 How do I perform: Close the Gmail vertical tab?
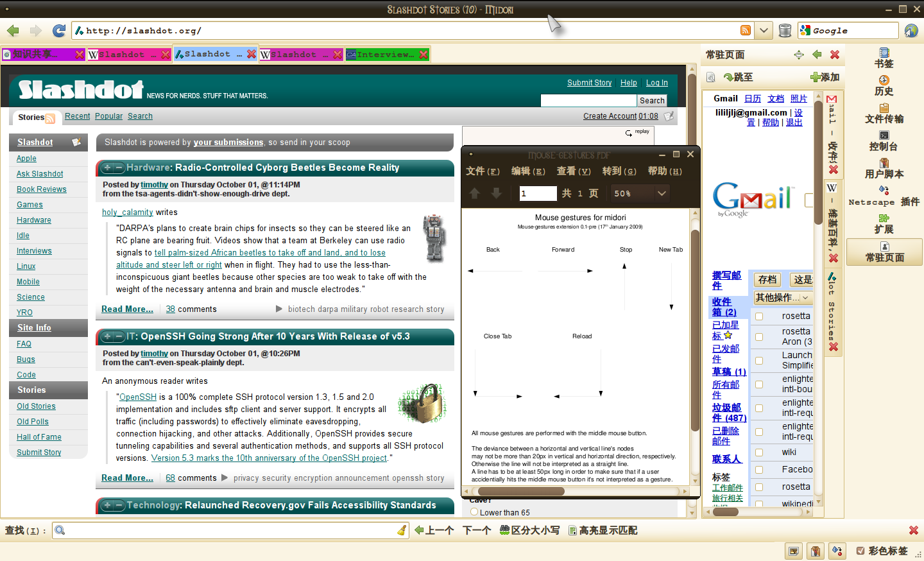pos(833,169)
